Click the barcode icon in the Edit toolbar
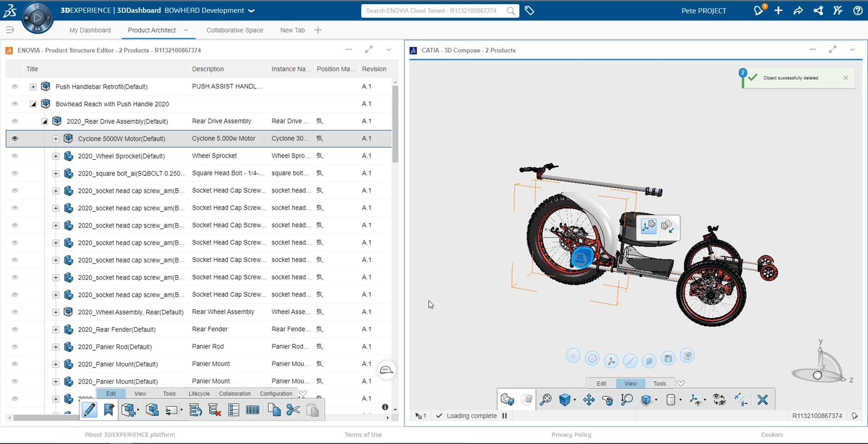Screen dimensions: 868x444 click(x=252, y=409)
